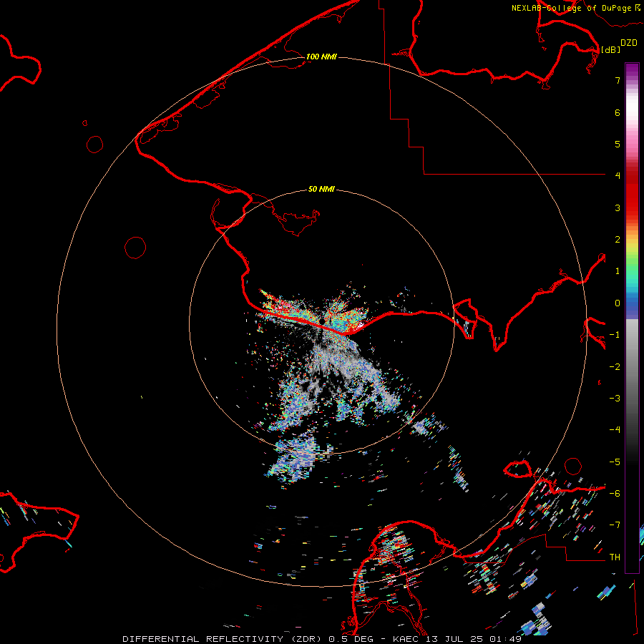Click the 1 value on the dB scale
The width and height of the screenshot is (644, 644).
click(618, 271)
